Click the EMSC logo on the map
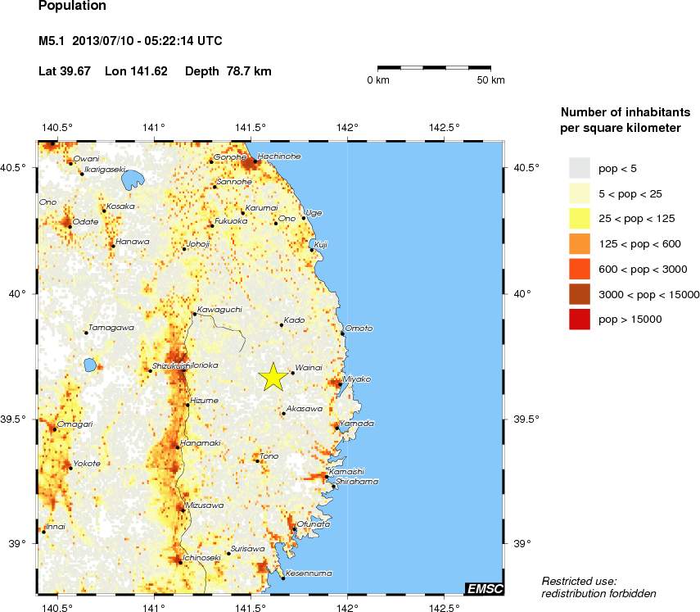This screenshot has width=700, height=612. 484,588
